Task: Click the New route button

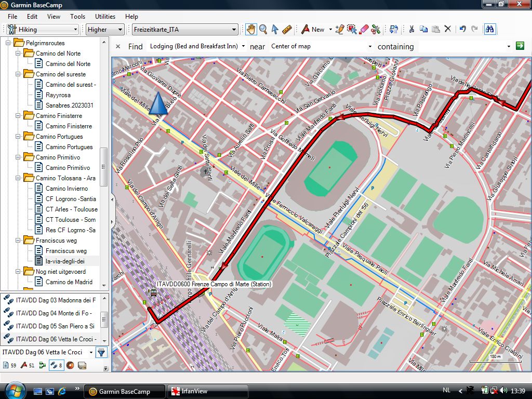Action: point(313,30)
